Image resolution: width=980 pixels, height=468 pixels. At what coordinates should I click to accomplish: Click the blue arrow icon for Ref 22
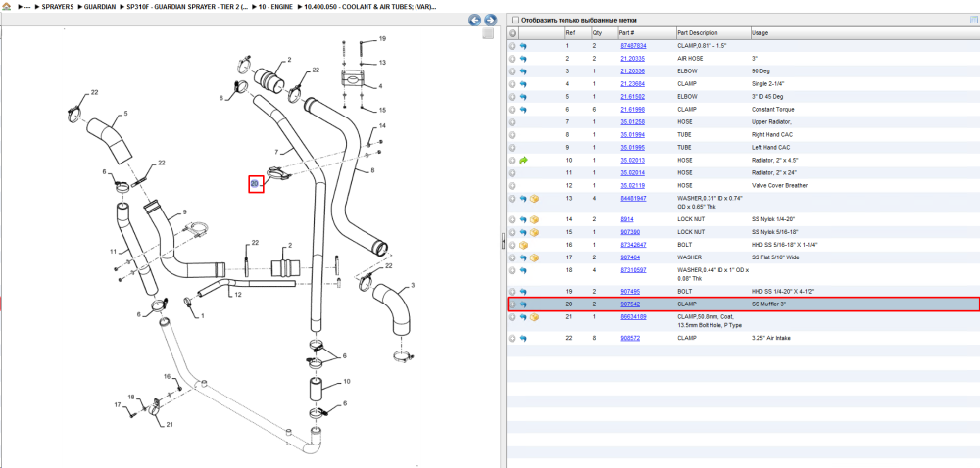(x=523, y=338)
